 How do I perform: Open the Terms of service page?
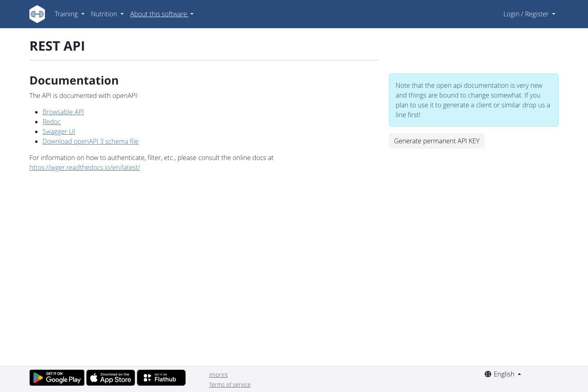pos(229,384)
